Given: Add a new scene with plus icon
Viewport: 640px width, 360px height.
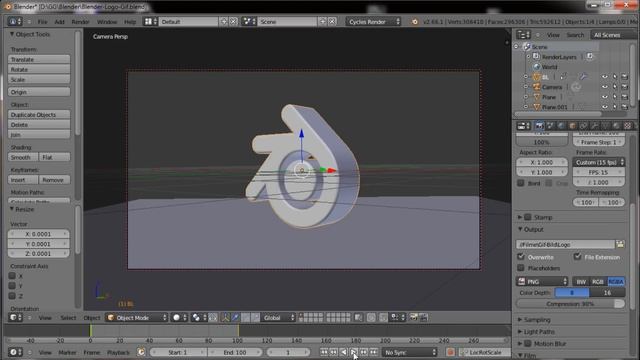Looking at the screenshot, I should 322,22.
